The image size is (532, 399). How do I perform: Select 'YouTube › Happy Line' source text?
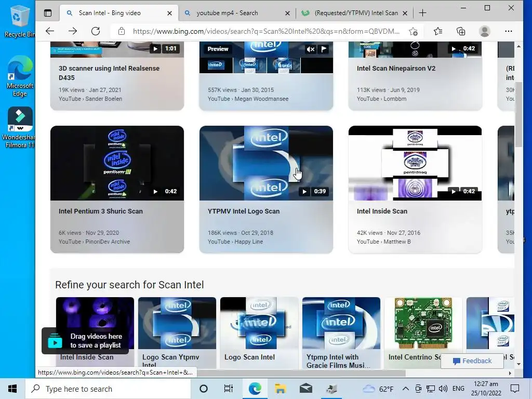235,242
